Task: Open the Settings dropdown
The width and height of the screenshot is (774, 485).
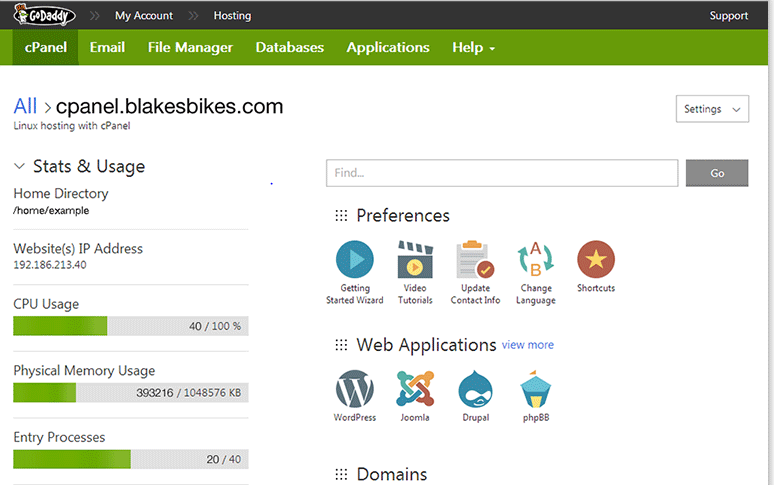Action: coord(712,109)
